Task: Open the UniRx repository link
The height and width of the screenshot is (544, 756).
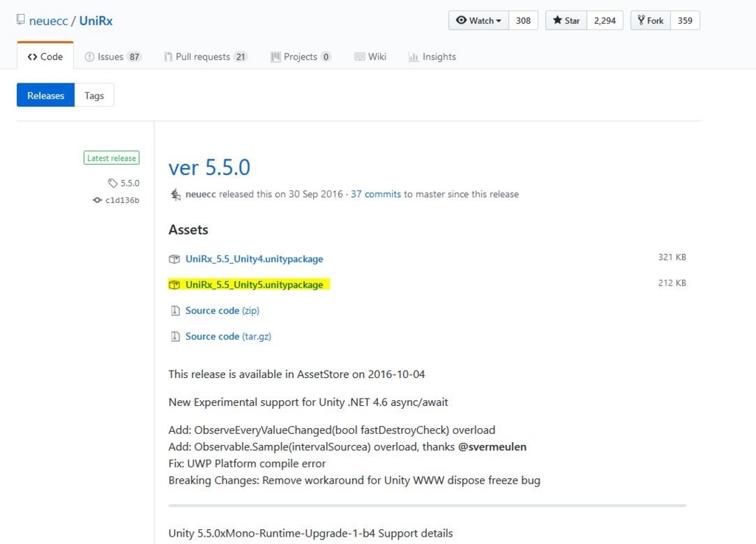Action: pyautogui.click(x=96, y=21)
